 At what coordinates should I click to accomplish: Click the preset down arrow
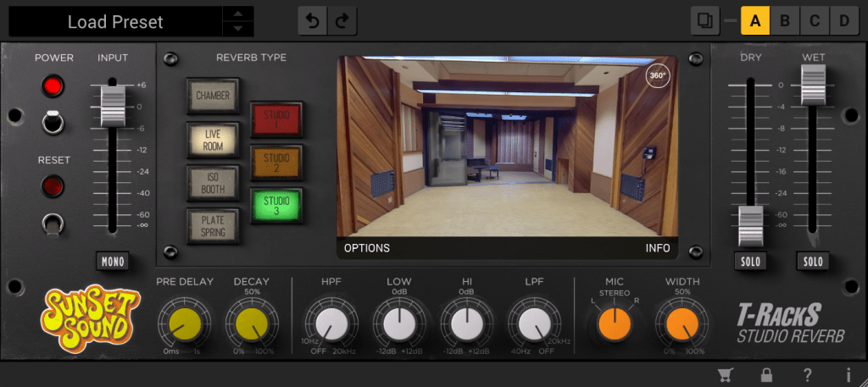pyautogui.click(x=237, y=30)
